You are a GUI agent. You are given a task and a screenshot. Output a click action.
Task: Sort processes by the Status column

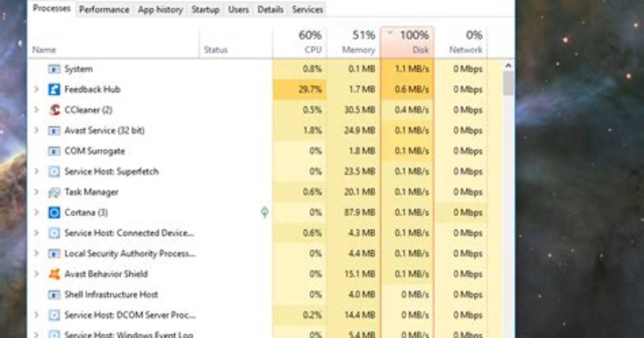236,43
